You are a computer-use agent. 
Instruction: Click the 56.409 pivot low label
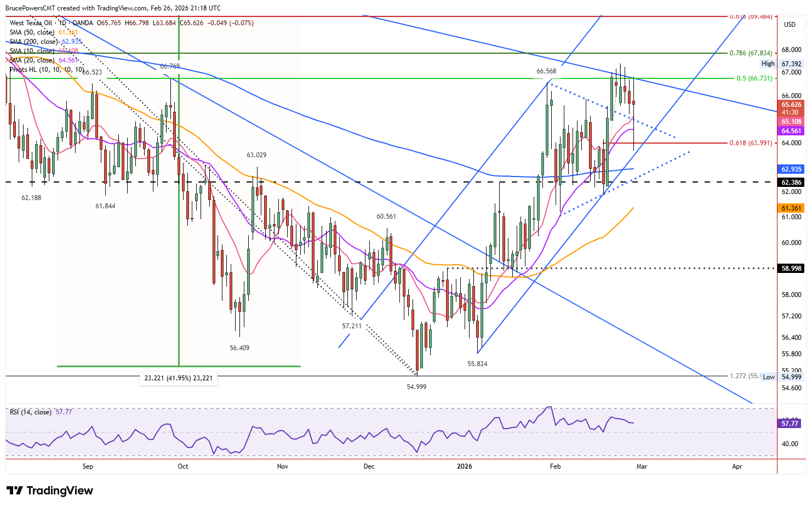(239, 348)
